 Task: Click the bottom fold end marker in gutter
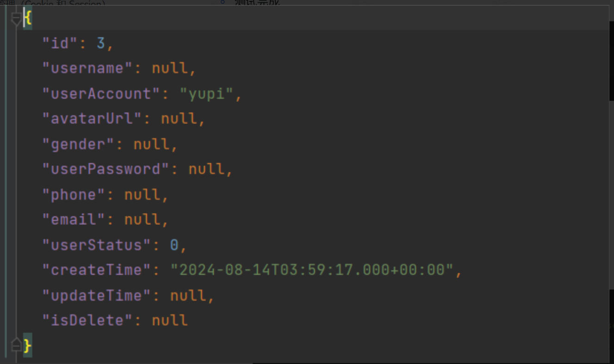coord(17,345)
